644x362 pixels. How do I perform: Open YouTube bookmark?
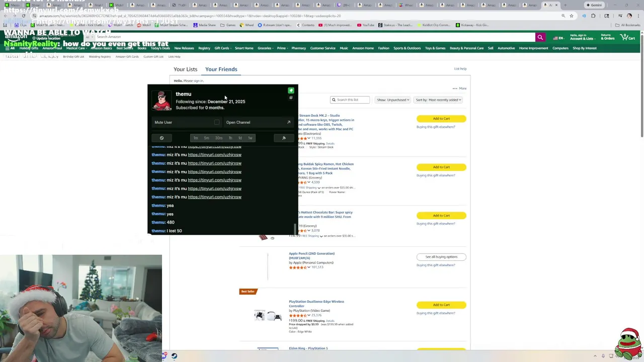pyautogui.click(x=366, y=25)
